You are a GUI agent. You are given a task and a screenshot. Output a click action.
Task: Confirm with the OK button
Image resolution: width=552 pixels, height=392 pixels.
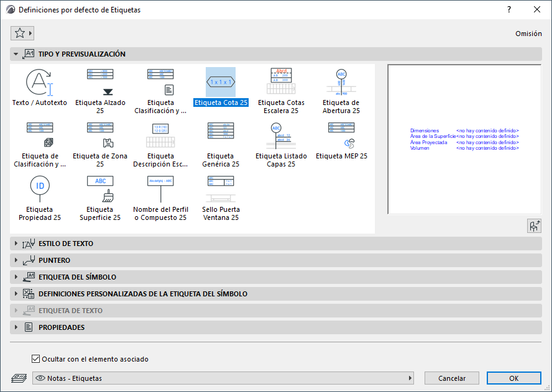(x=514, y=378)
